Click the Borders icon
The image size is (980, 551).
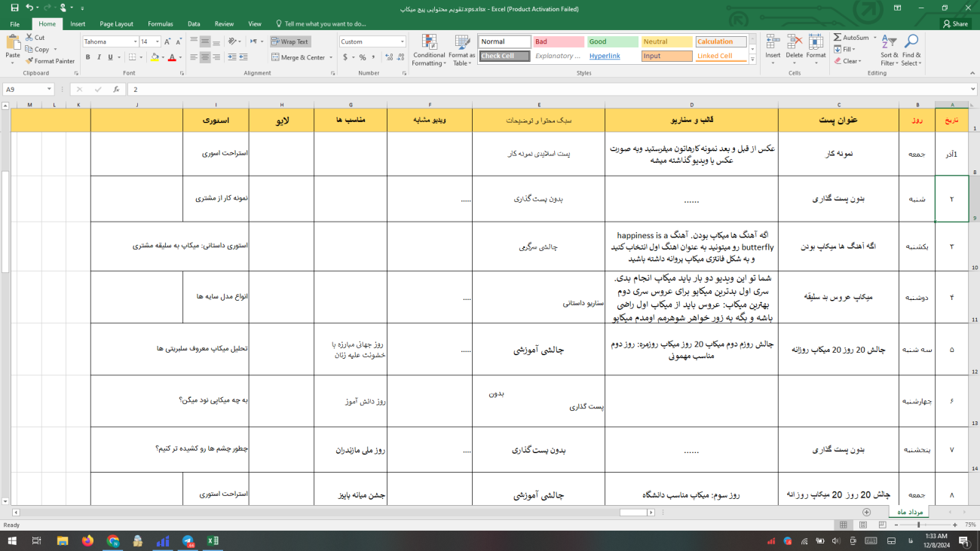click(132, 57)
